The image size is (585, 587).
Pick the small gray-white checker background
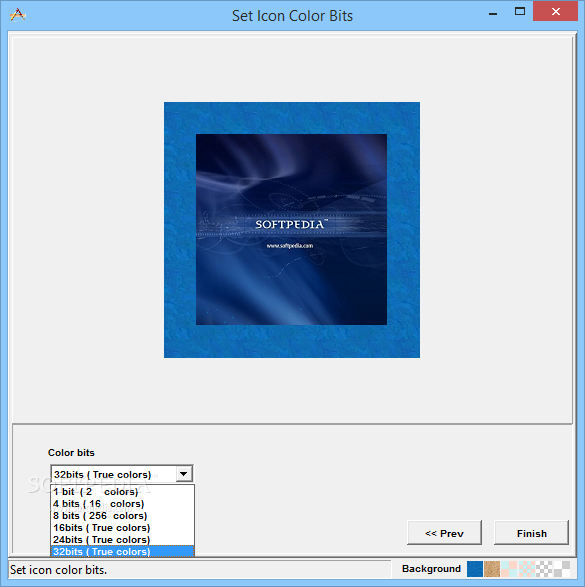(544, 569)
